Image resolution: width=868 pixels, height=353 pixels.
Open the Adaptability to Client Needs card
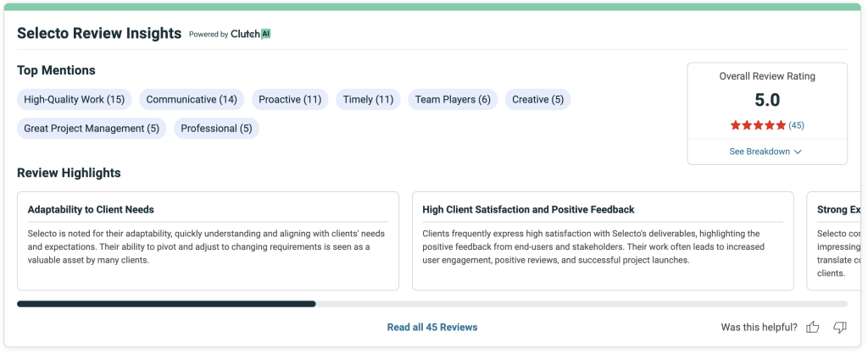click(x=208, y=240)
